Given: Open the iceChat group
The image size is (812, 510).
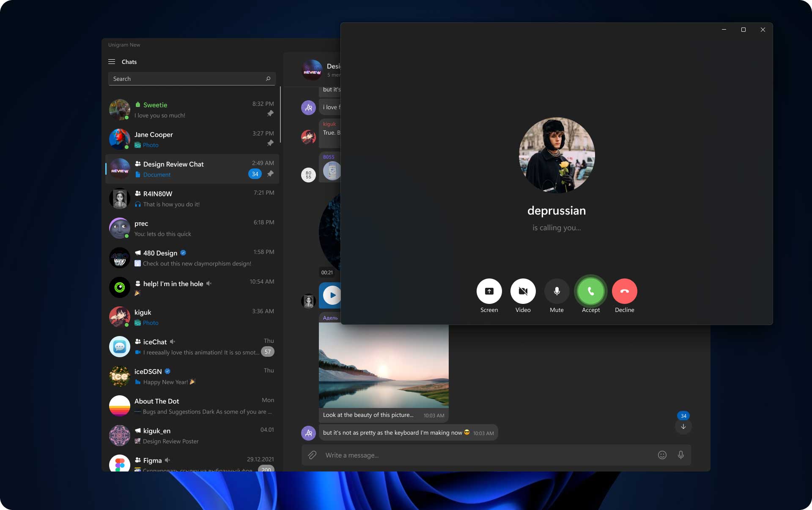Looking at the screenshot, I should pyautogui.click(x=192, y=347).
